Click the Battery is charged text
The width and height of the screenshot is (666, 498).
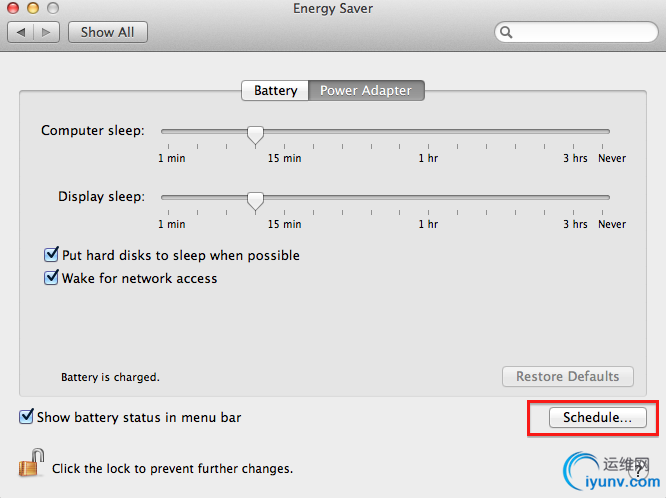[x=110, y=377]
